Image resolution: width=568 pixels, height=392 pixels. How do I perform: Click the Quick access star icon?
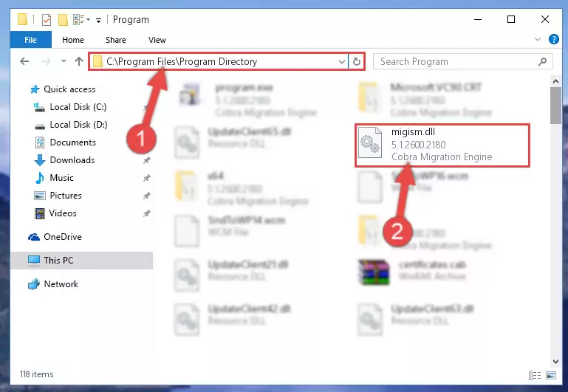35,89
